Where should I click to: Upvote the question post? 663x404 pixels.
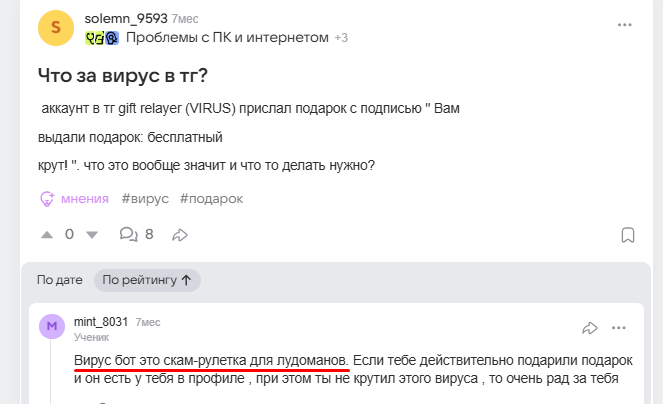point(46,234)
